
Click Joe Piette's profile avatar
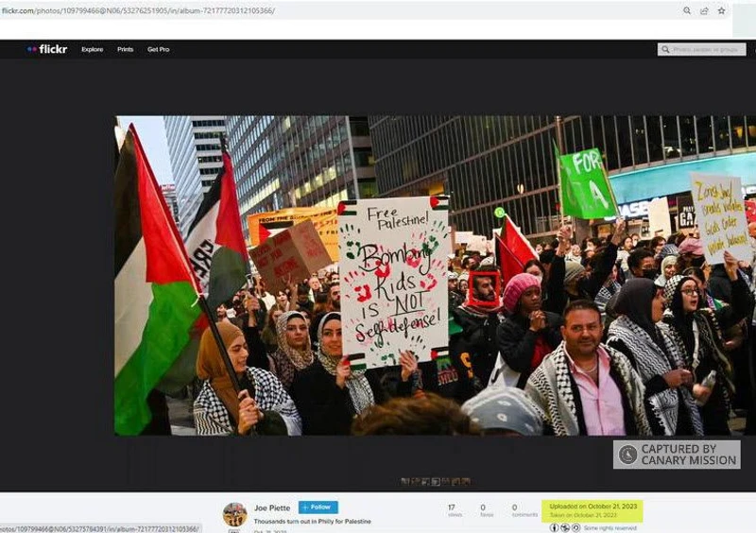coord(234,514)
